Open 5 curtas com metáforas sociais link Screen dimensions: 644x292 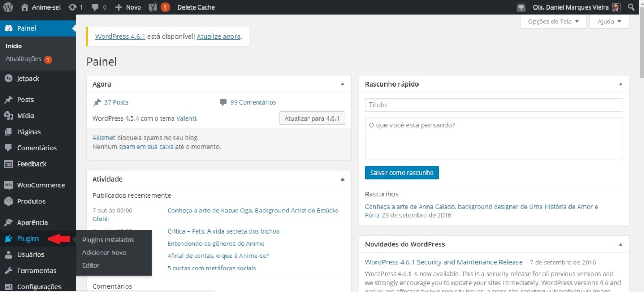pos(212,268)
